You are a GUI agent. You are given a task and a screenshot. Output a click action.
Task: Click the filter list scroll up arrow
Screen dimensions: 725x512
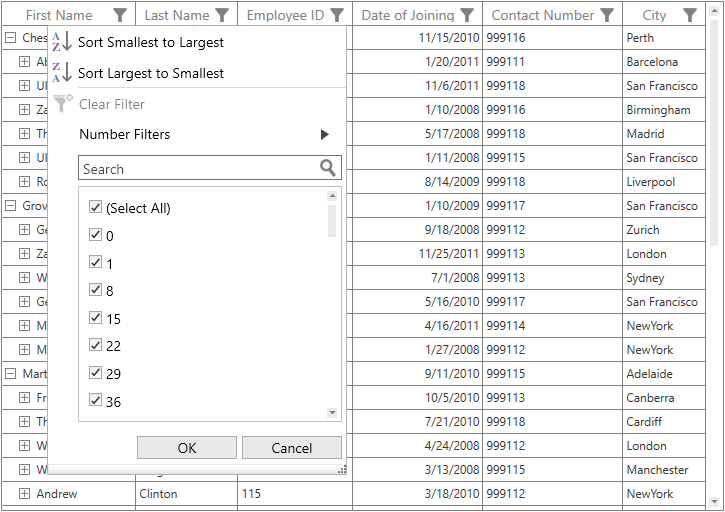coord(332,196)
